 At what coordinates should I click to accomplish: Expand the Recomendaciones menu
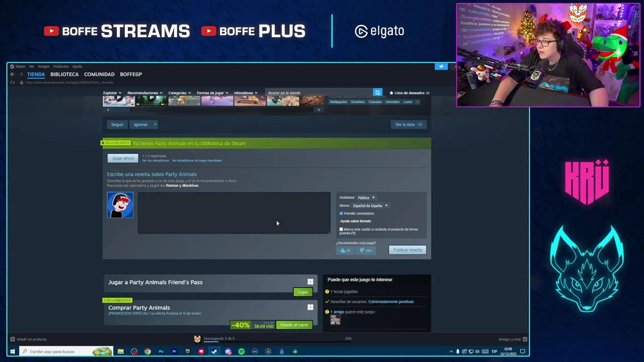point(145,93)
